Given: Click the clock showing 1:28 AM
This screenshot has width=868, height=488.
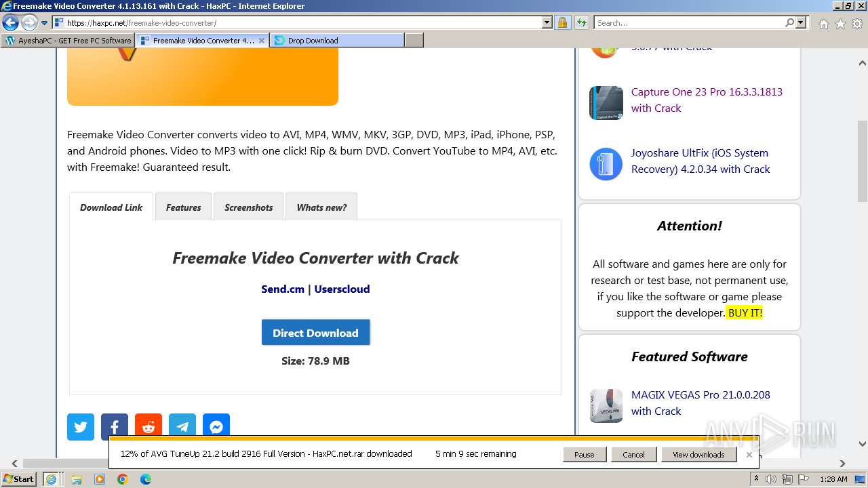Looking at the screenshot, I should coord(833,479).
